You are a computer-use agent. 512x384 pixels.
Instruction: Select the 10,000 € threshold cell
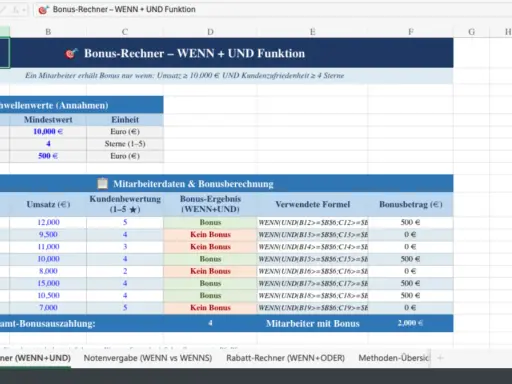click(x=48, y=132)
